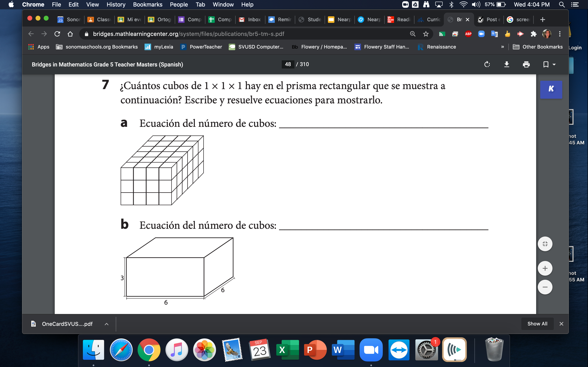The width and height of the screenshot is (588, 367).
Task: Open the Other Bookmarks folder
Action: (x=537, y=47)
